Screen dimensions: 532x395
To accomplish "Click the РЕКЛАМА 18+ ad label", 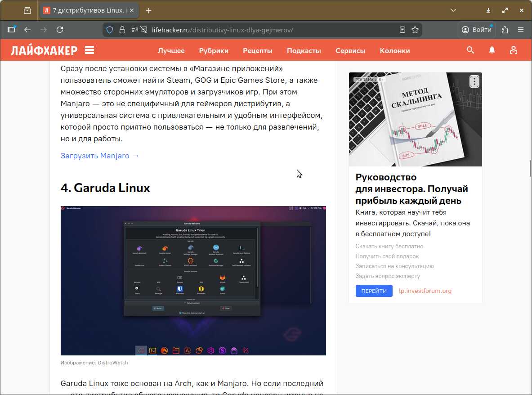I will (x=369, y=80).
